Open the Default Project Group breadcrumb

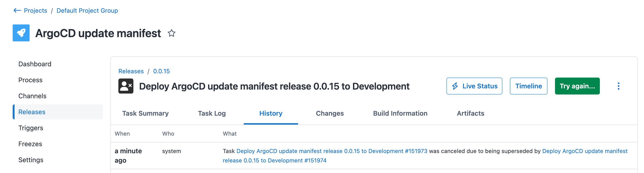(x=87, y=11)
